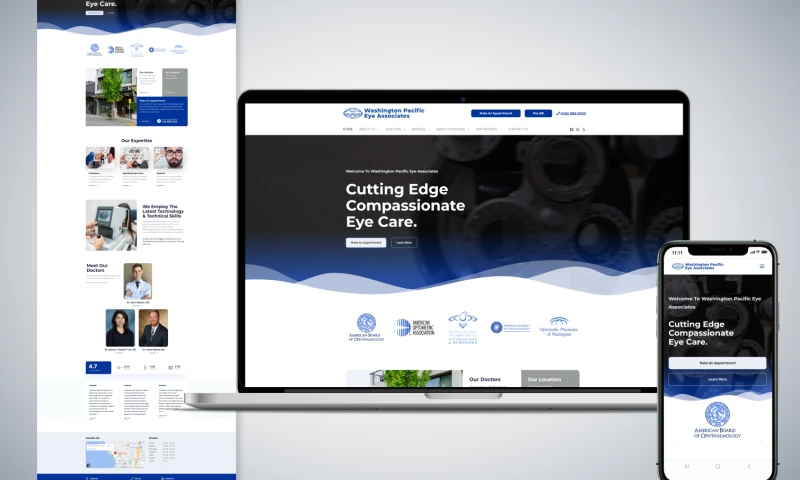This screenshot has height=480, width=800.
Task: Open the hamburger menu on the phone
Action: tap(762, 266)
